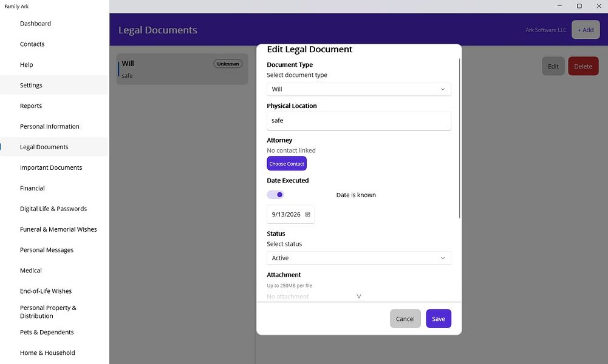Click the dialog's vertical scrollbar
The image size is (608, 364).
tap(459, 138)
